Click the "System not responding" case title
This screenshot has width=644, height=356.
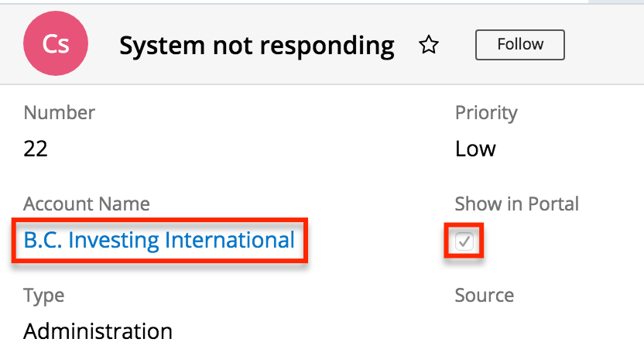(256, 46)
